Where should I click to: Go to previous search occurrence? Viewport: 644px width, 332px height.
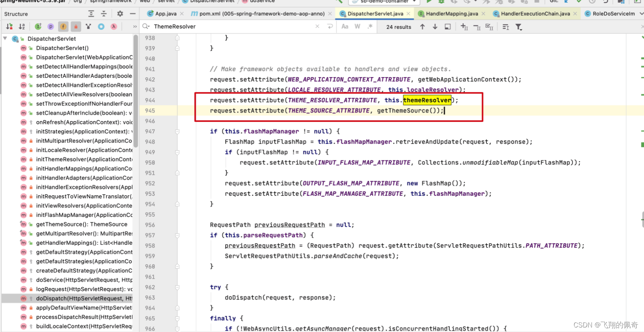point(422,27)
